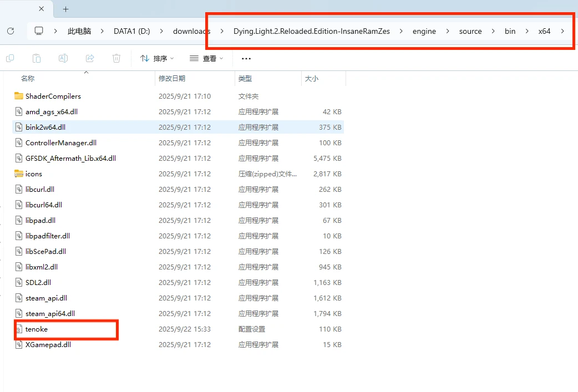The image size is (578, 392).
Task: Click the 110 KB size cell
Action: [330, 329]
